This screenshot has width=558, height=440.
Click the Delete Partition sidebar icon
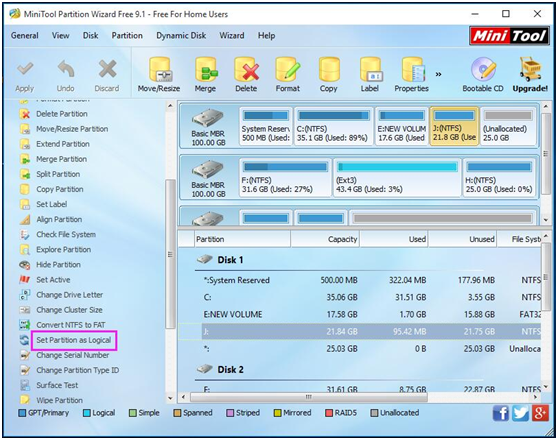coord(25,114)
